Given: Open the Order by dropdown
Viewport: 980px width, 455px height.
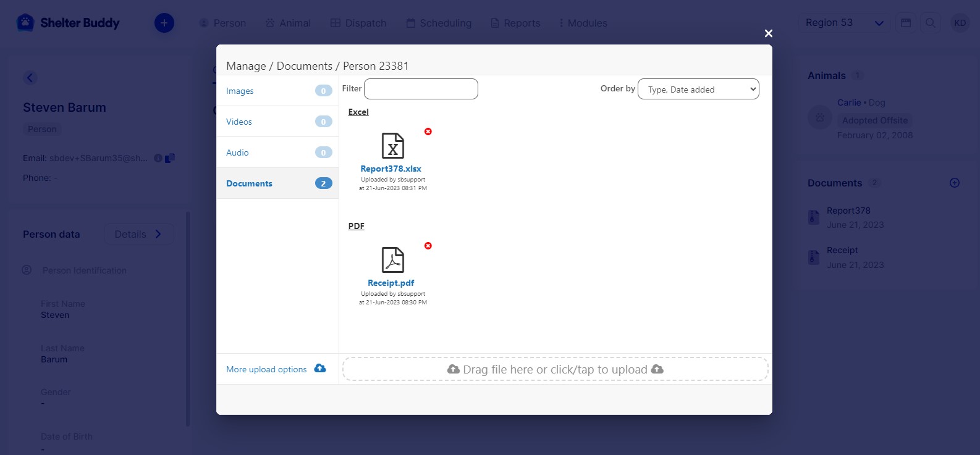Looking at the screenshot, I should pos(698,89).
